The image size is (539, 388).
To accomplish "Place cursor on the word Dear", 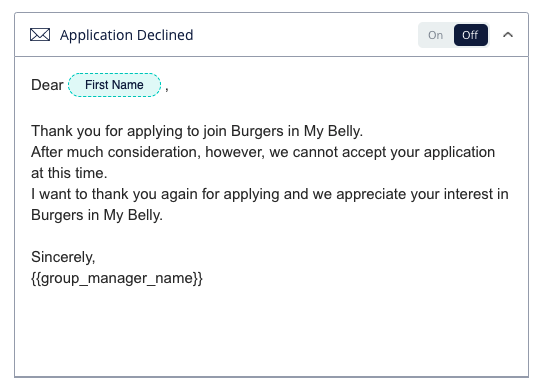I will coord(47,85).
